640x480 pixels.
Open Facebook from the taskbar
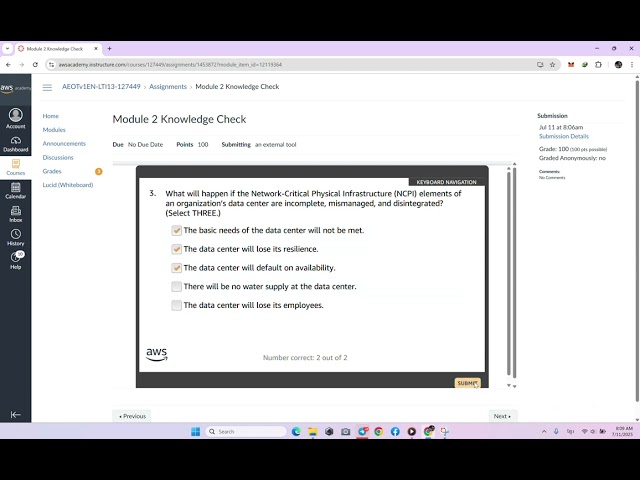click(395, 431)
